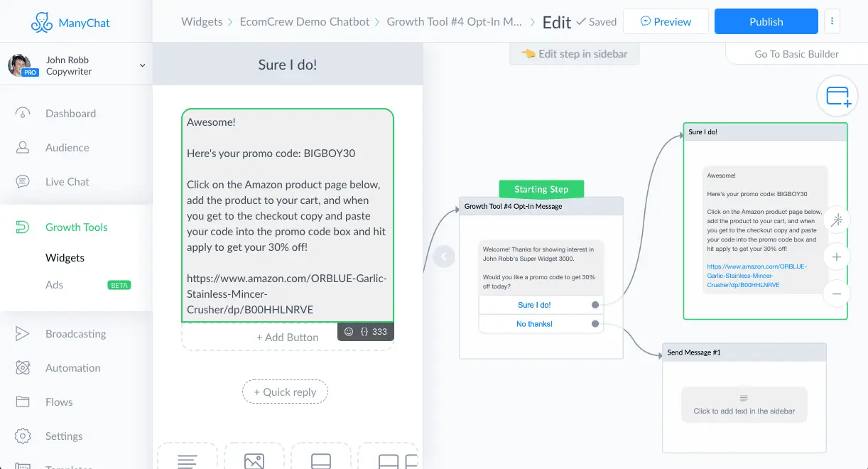The width and height of the screenshot is (868, 469).
Task: Edit the Sure I do! step title
Action: click(x=288, y=65)
